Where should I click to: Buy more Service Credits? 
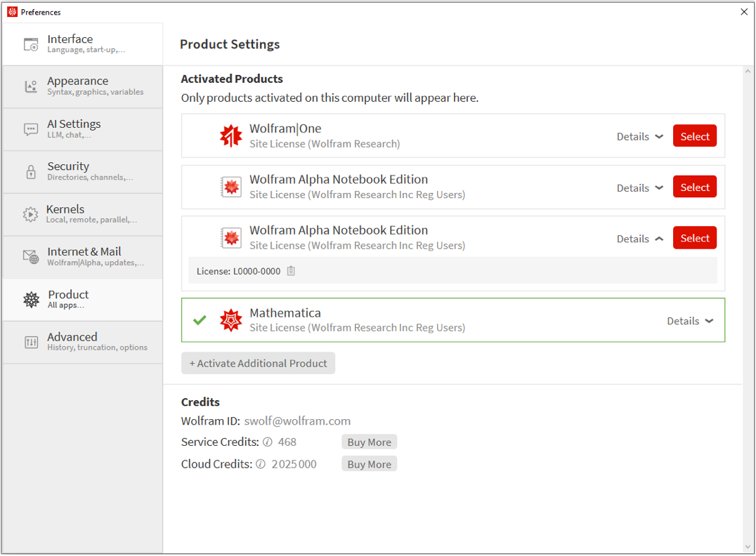coord(369,442)
